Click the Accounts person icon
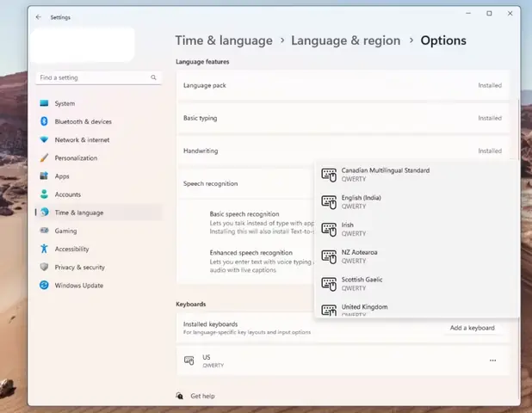 [44, 194]
